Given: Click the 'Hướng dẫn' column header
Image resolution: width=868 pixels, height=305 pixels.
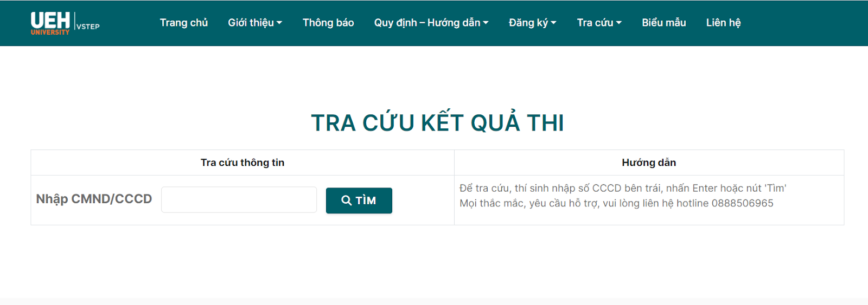Looking at the screenshot, I should (649, 163).
